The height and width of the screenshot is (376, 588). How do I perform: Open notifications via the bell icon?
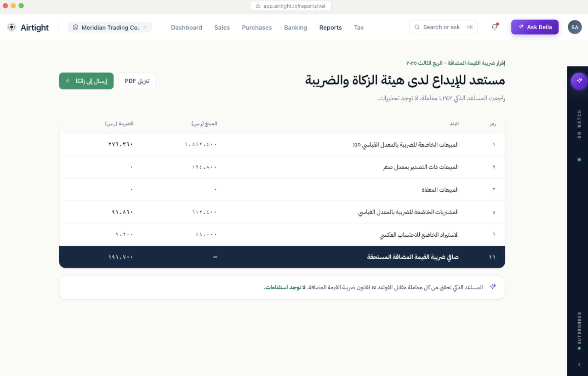pyautogui.click(x=494, y=27)
